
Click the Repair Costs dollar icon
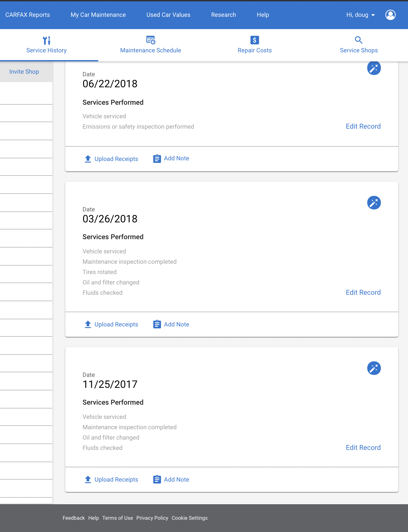(255, 40)
